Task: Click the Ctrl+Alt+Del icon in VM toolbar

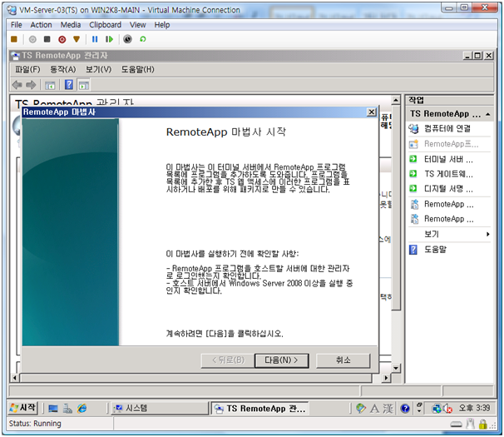Action: tap(14, 39)
